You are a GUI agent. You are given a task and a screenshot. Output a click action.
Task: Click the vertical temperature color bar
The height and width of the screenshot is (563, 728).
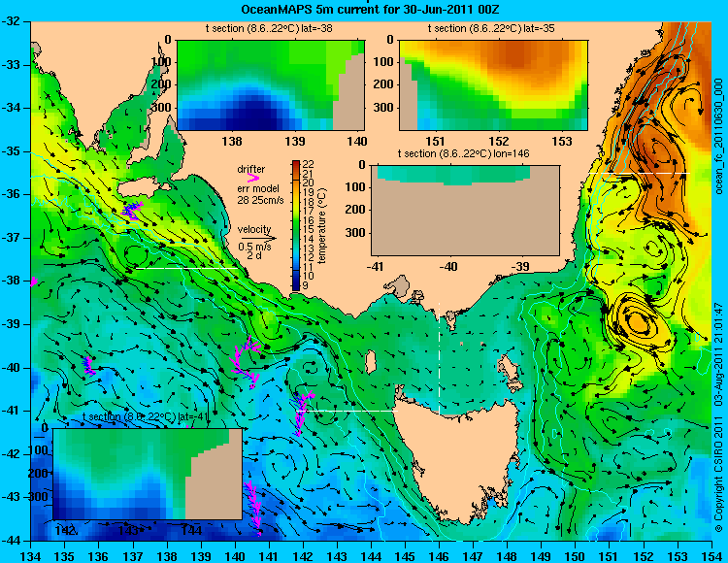[296, 225]
